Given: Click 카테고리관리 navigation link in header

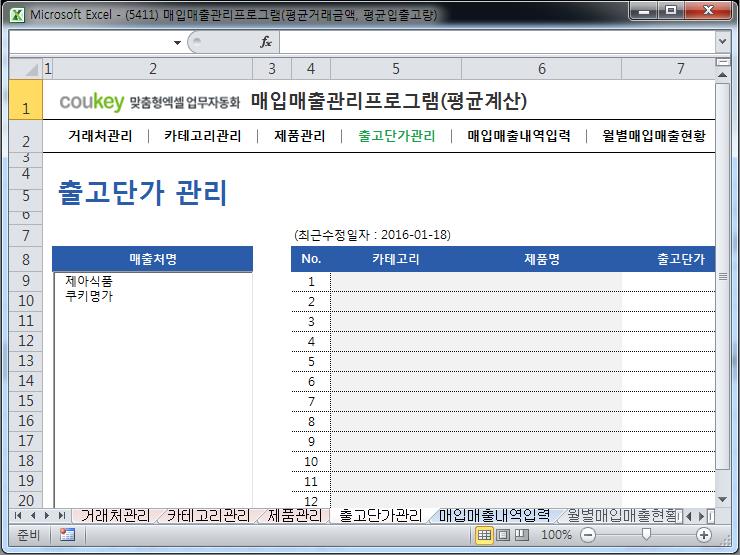Looking at the screenshot, I should pos(202,136).
